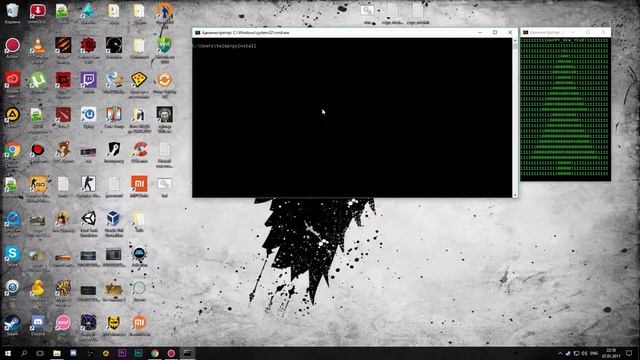Switch to Chrome on the taskbar
Image resolution: width=640 pixels, height=360 pixels.
coord(155,353)
